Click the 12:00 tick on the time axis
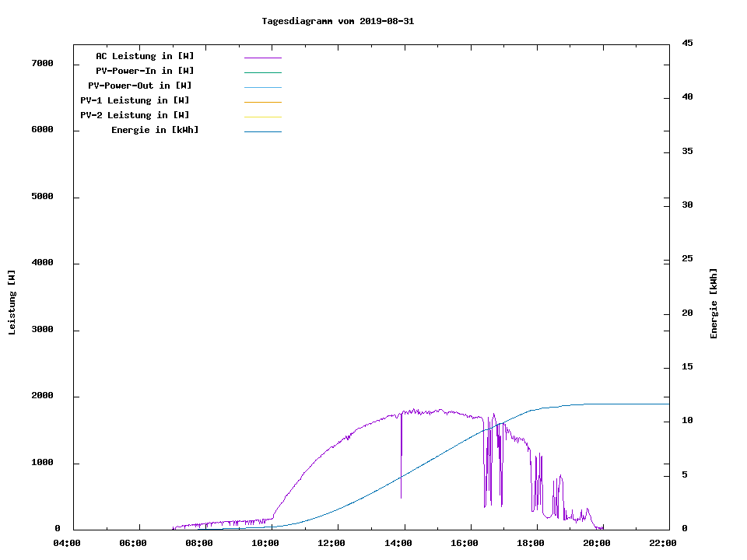 pos(331,544)
